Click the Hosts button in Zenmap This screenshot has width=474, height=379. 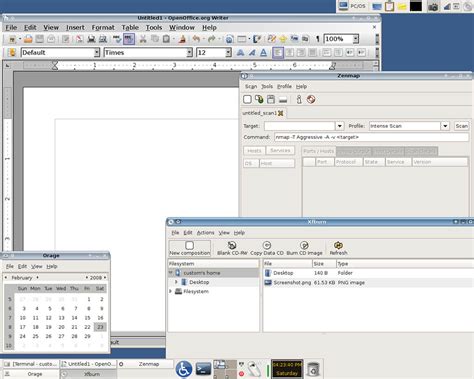254,151
